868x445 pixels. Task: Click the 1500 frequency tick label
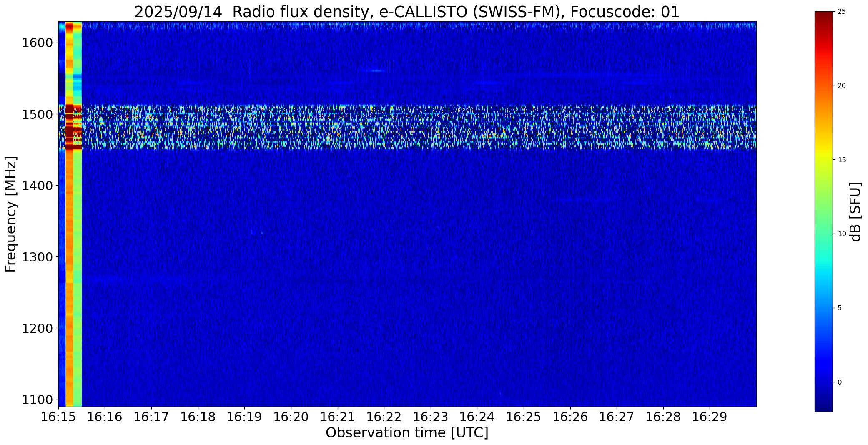(37, 114)
